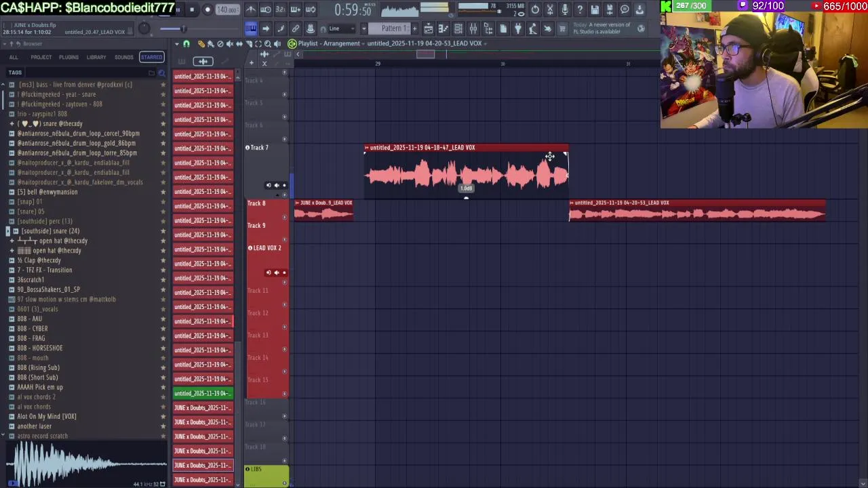Image resolution: width=868 pixels, height=488 pixels.
Task: Switch to the SOUNDS browser tab
Action: tap(124, 57)
